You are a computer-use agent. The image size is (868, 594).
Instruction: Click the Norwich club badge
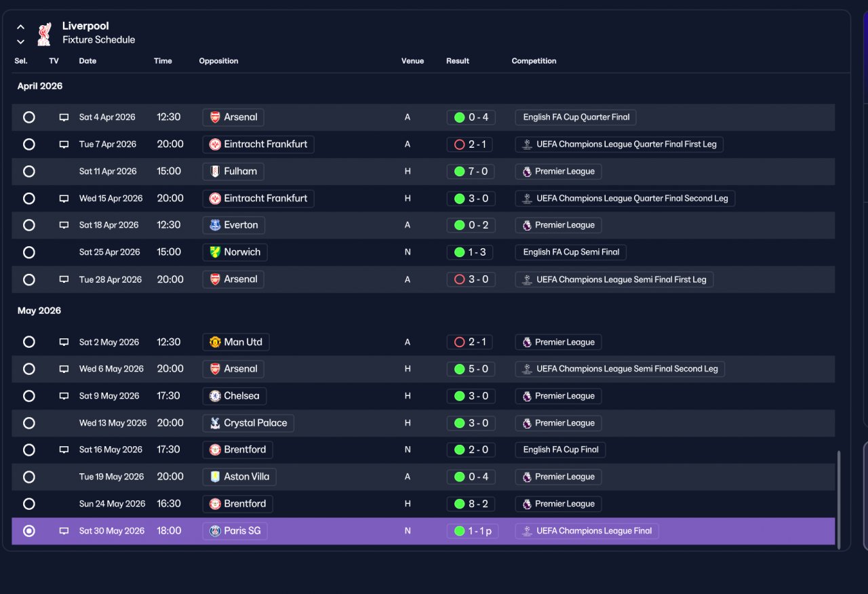[215, 252]
